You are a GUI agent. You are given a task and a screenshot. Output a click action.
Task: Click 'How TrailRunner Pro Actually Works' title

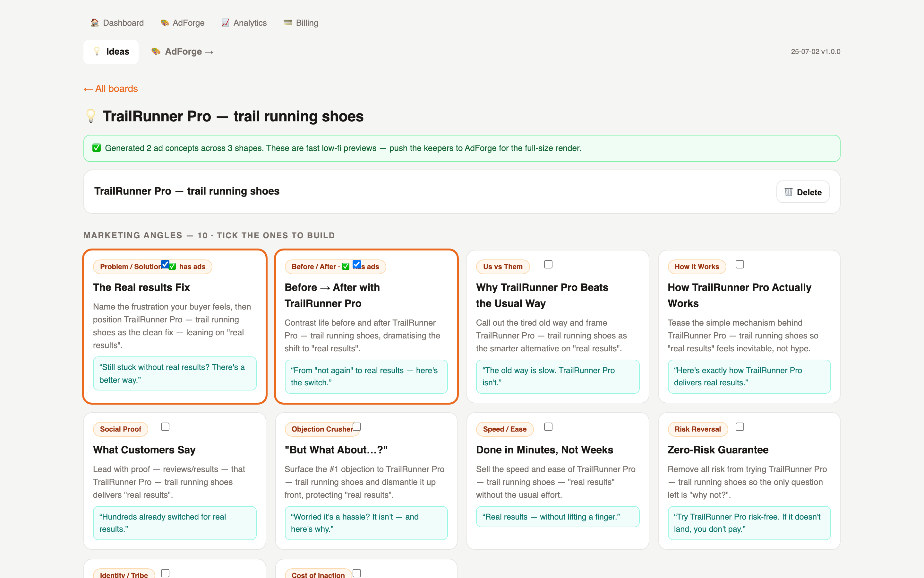click(x=739, y=295)
